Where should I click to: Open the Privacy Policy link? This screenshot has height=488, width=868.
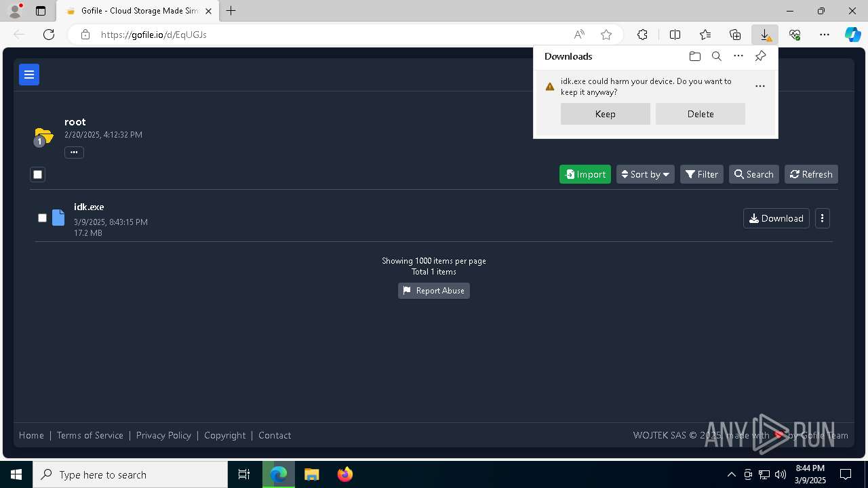(x=163, y=435)
